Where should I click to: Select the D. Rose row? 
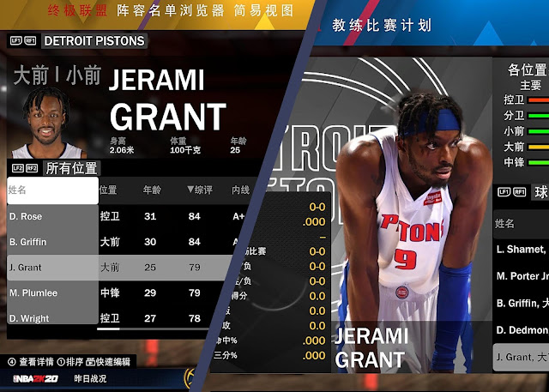126,216
